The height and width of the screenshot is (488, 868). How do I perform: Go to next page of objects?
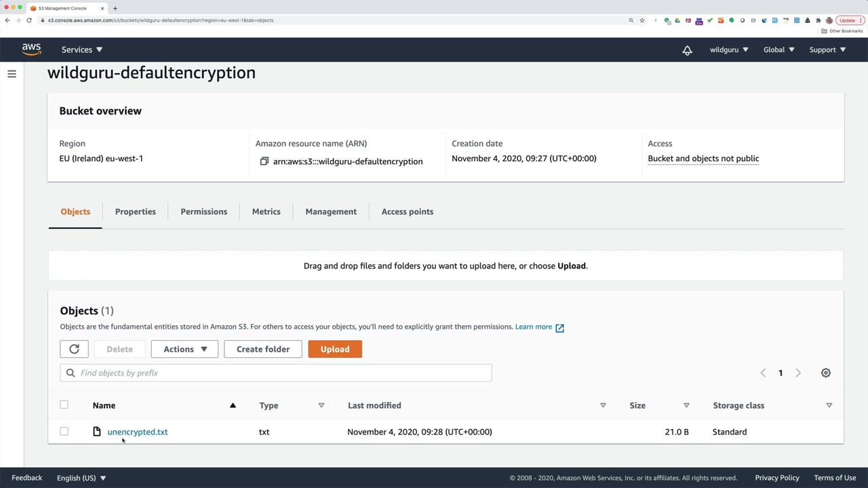pyautogui.click(x=798, y=373)
